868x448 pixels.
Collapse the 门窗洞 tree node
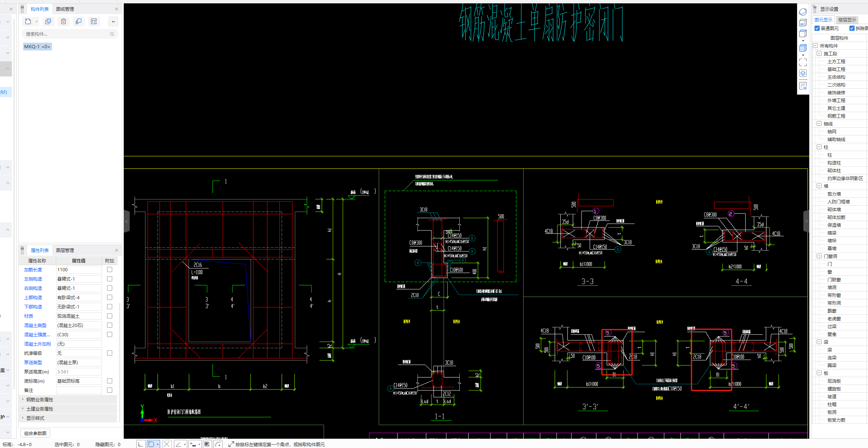[x=819, y=256]
